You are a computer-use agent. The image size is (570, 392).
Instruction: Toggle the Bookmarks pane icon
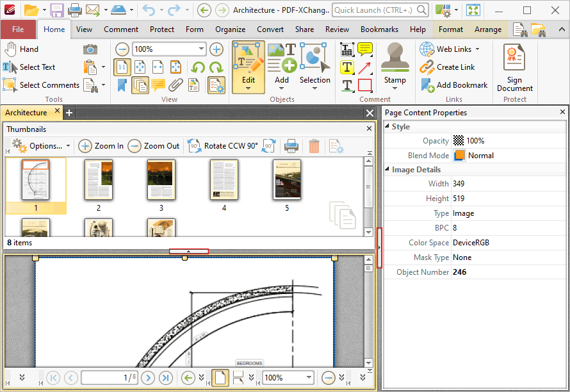click(x=122, y=85)
